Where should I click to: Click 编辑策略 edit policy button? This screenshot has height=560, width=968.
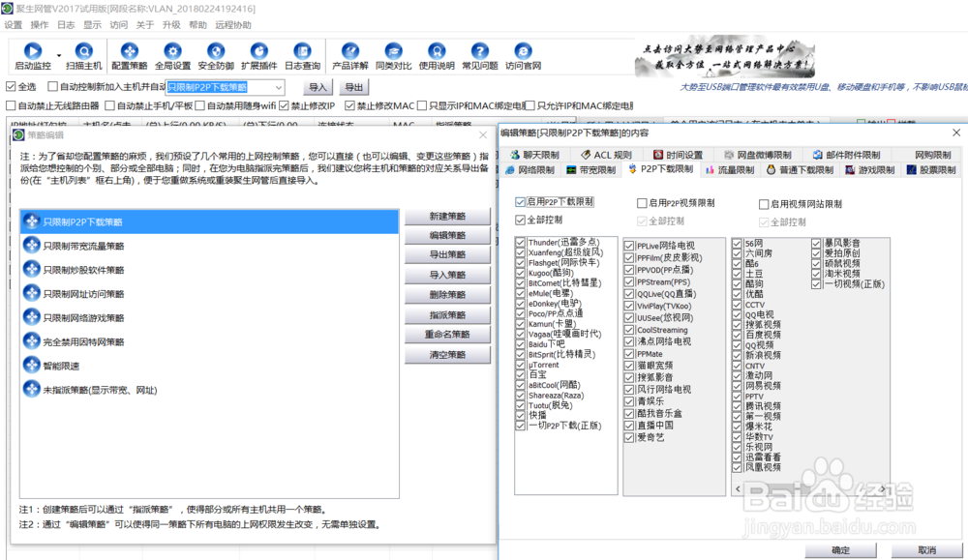pyautogui.click(x=447, y=236)
